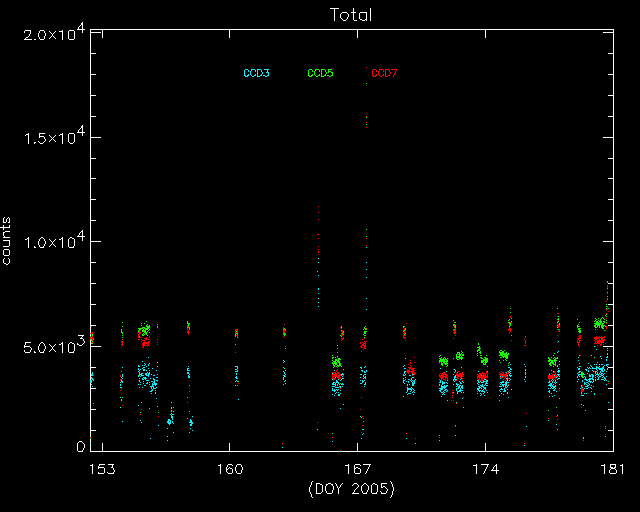Click the 2.0×10^4 y-axis tick label

[51, 36]
